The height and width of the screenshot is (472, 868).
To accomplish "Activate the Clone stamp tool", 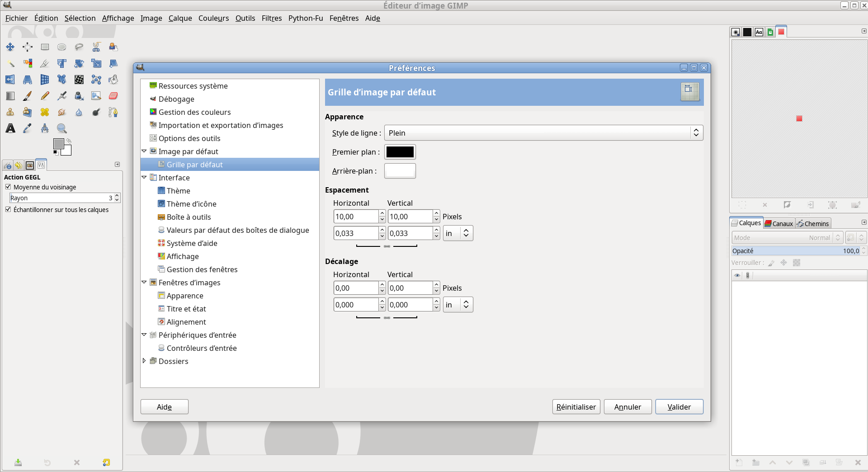I will [10, 112].
